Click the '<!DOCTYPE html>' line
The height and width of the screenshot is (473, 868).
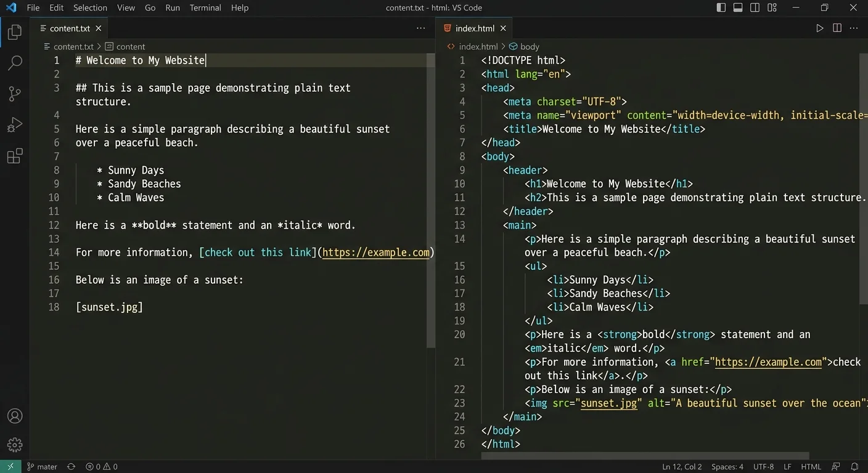point(523,60)
